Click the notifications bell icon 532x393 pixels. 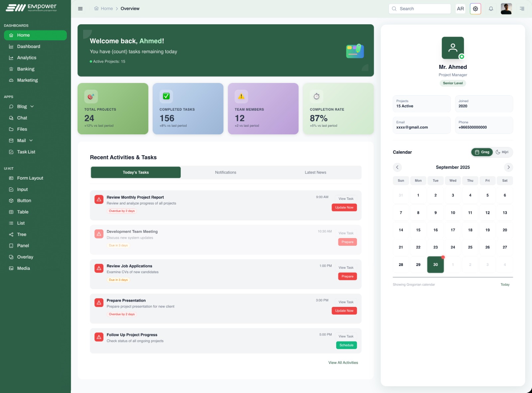click(491, 9)
